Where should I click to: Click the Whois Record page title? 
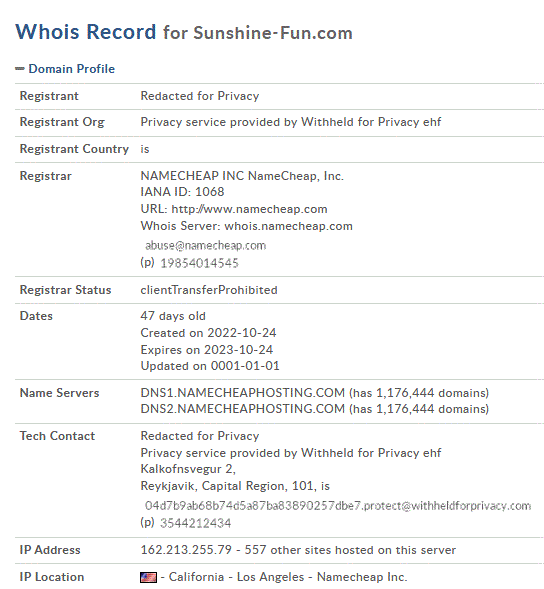coord(86,32)
